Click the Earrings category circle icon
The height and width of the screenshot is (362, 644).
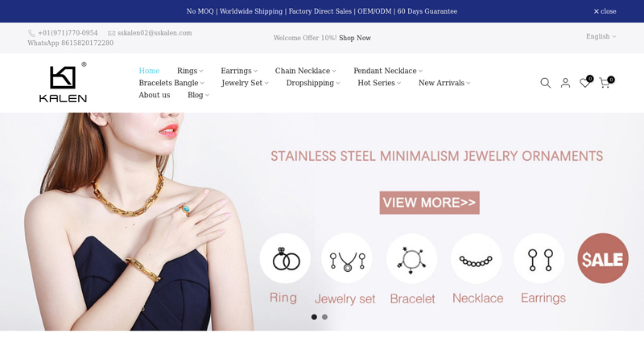[x=539, y=258]
